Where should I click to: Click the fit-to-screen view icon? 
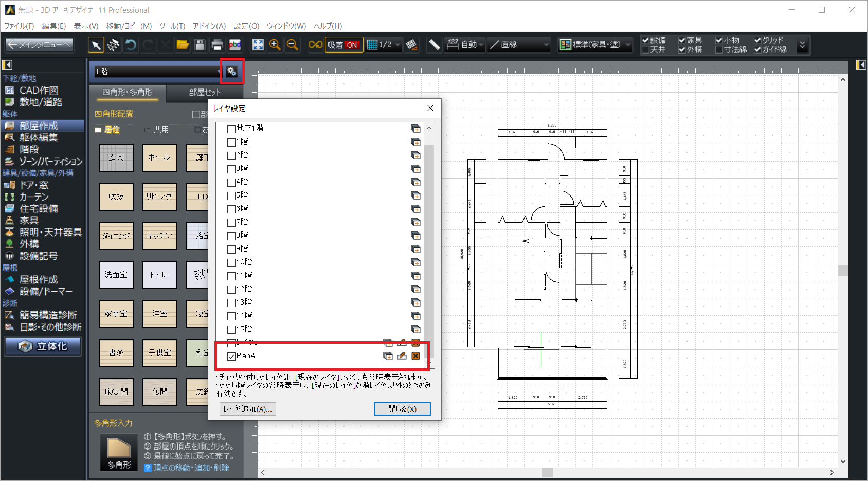258,45
